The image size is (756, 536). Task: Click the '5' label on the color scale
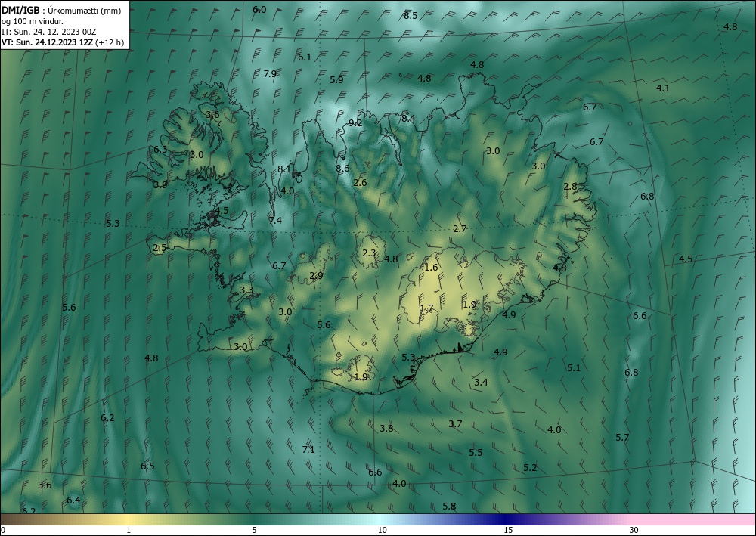(x=254, y=531)
